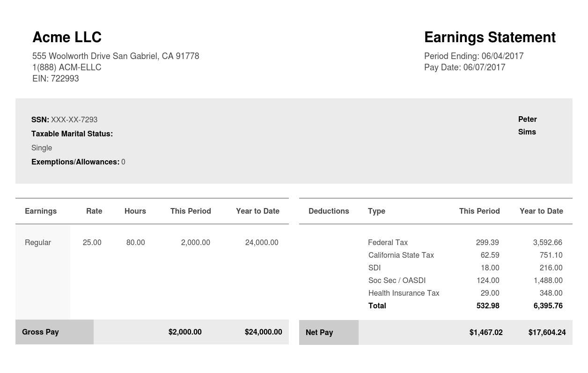The image size is (588, 373).
Task: Click the Gross Pay total cell
Action: pos(40,332)
